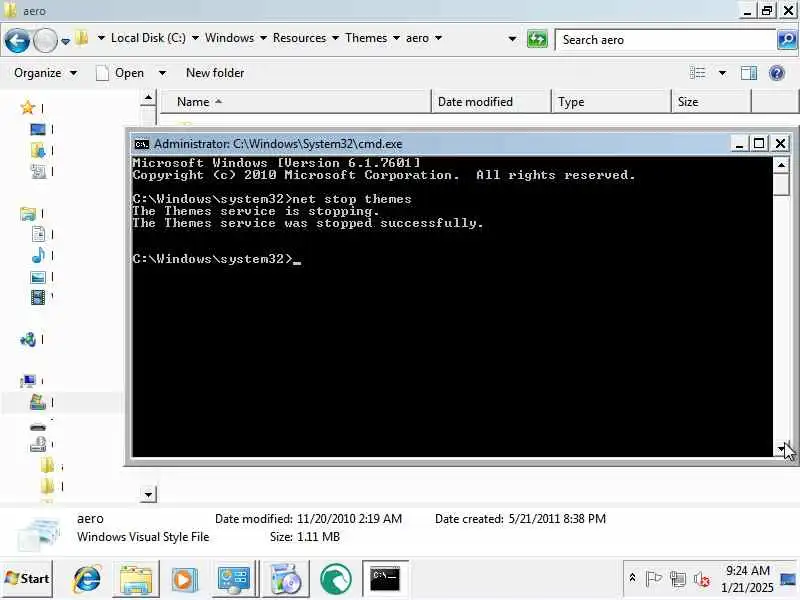Click the Open toolbar button
The image size is (800, 600).
(x=120, y=73)
